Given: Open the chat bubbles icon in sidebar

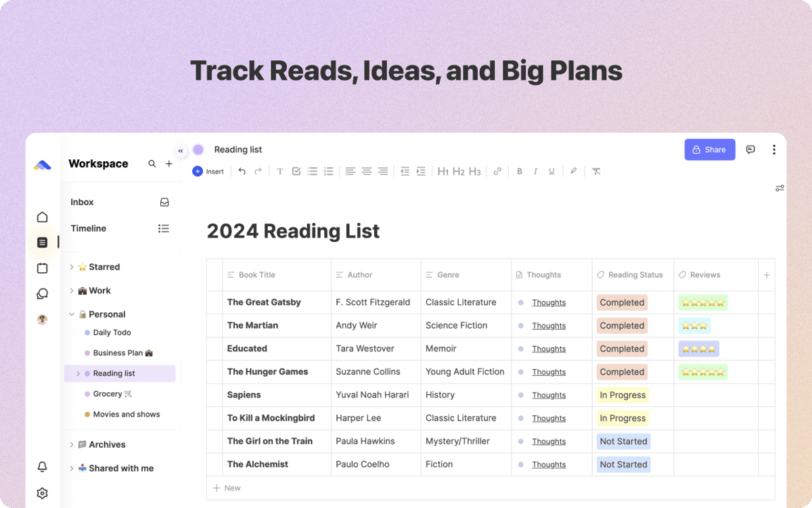Looking at the screenshot, I should pyautogui.click(x=42, y=294).
